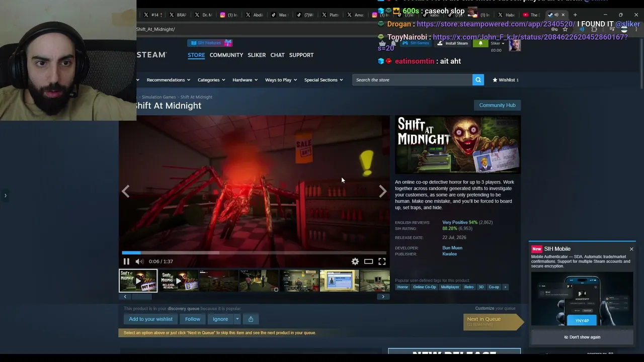The image size is (644, 362).
Task: Expand tags with the plus button
Action: pyautogui.click(x=505, y=287)
